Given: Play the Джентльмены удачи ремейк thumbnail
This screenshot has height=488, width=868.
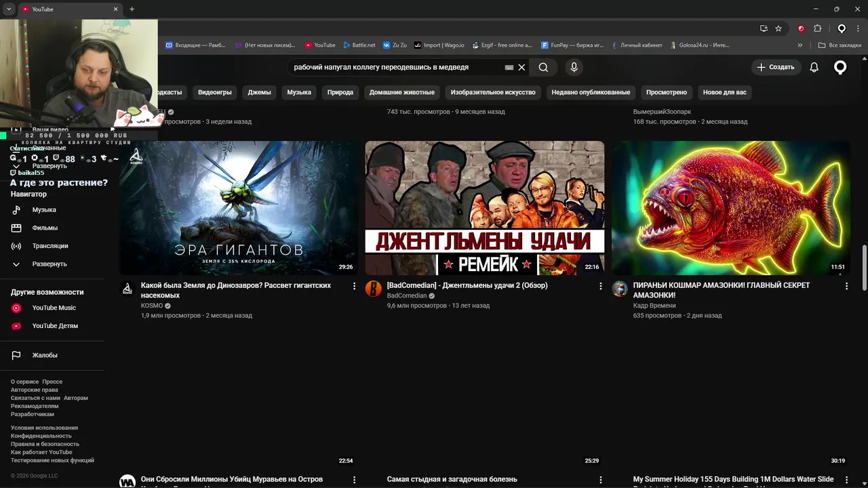Looking at the screenshot, I should 485,207.
